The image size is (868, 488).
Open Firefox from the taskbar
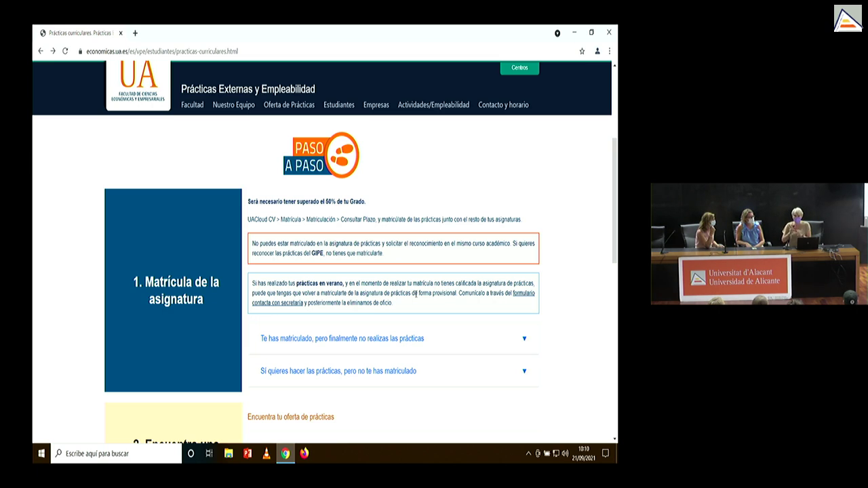(x=304, y=453)
